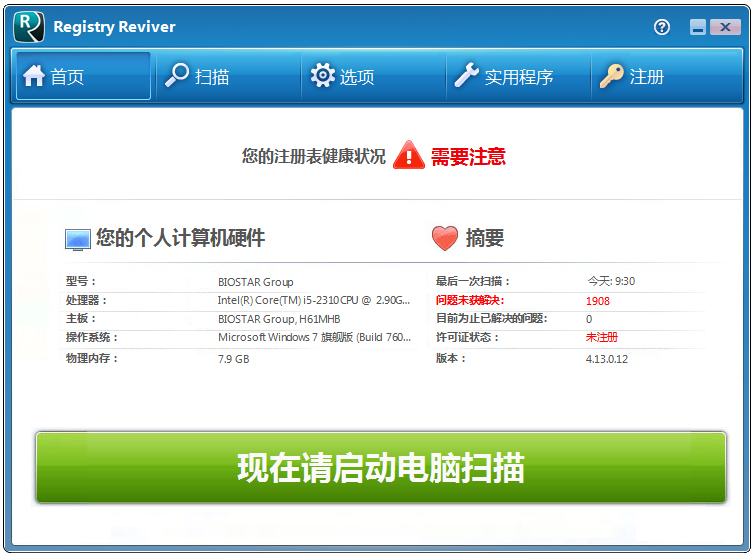Click the 目前为止已解决的问题 label
This screenshot has height=556, width=756.
click(x=492, y=319)
